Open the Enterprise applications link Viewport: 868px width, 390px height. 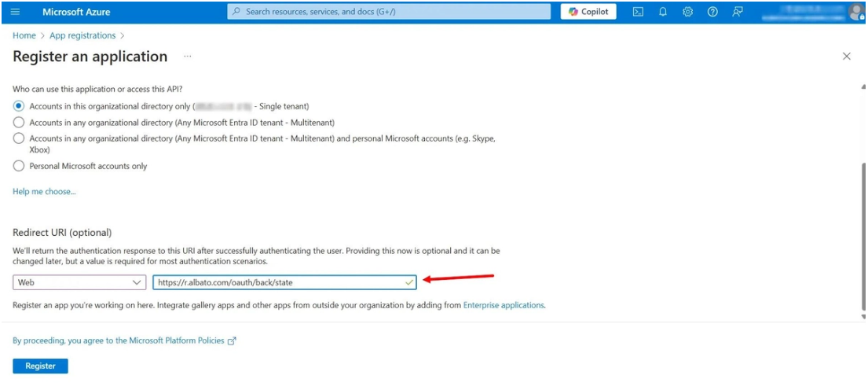(x=504, y=305)
